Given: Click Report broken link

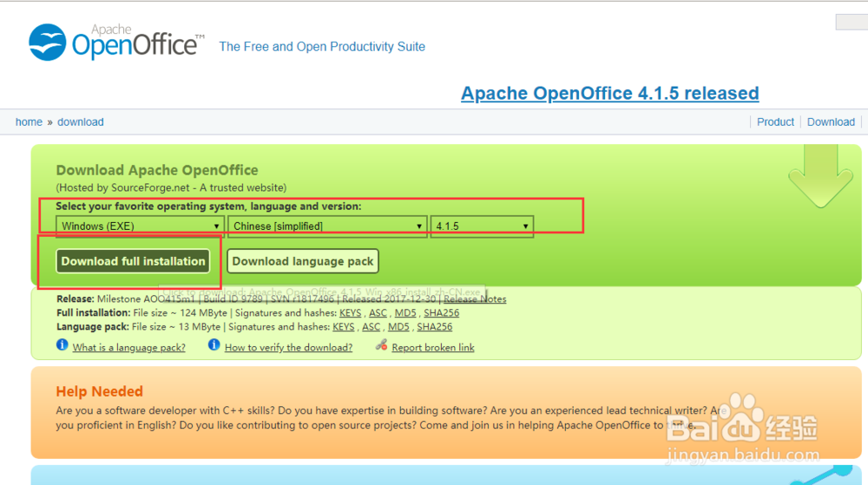Looking at the screenshot, I should point(433,347).
